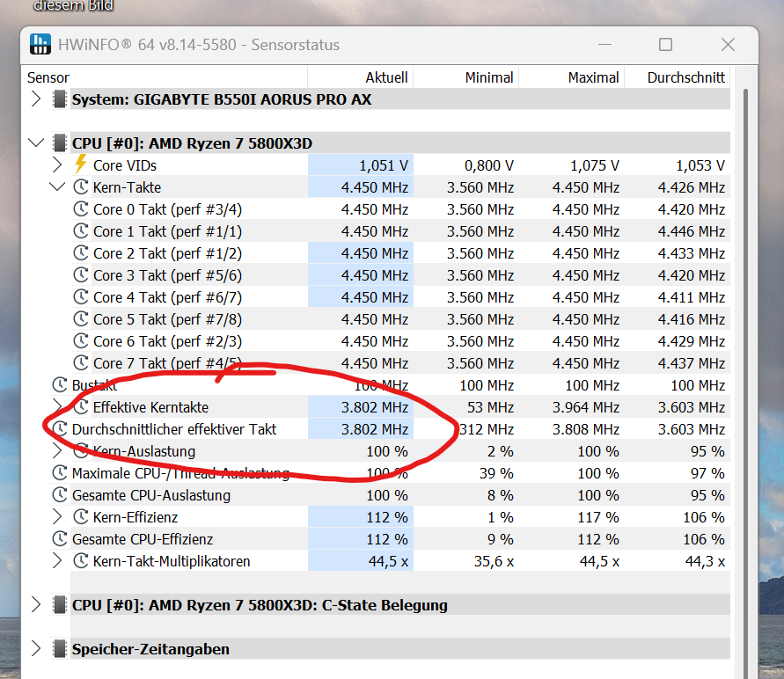Click the chip icon beside Speicher-Zeitangaben
784x679 pixels.
[60, 648]
